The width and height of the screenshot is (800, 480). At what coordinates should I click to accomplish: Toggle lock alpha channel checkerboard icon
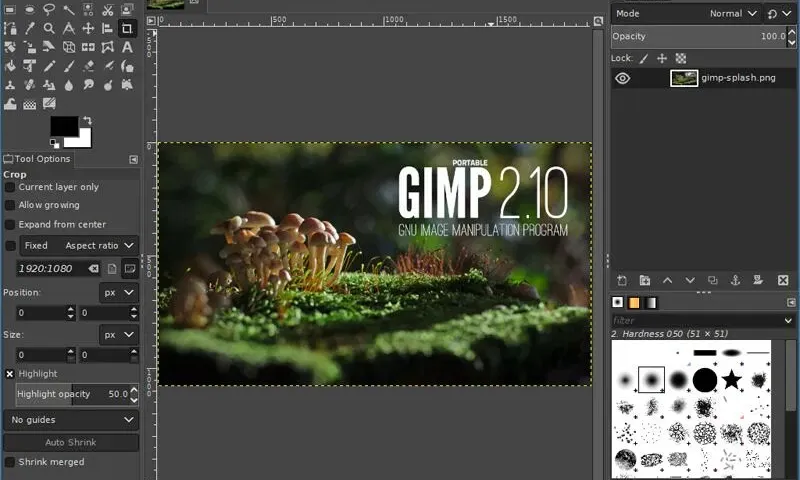[681, 59]
